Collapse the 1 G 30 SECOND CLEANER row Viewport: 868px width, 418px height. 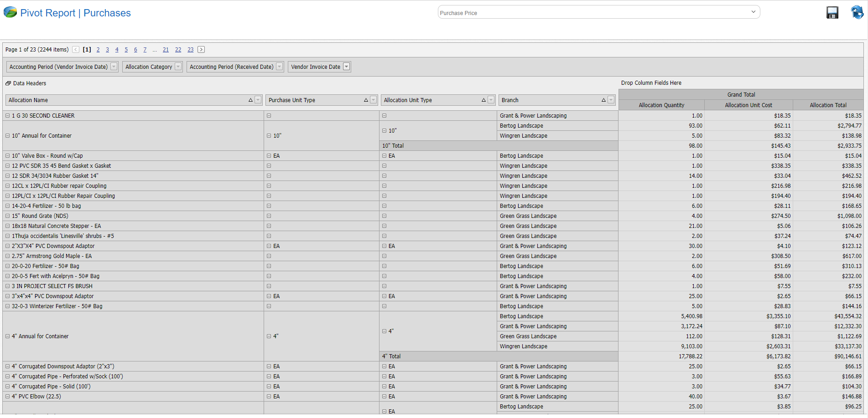pos(7,116)
